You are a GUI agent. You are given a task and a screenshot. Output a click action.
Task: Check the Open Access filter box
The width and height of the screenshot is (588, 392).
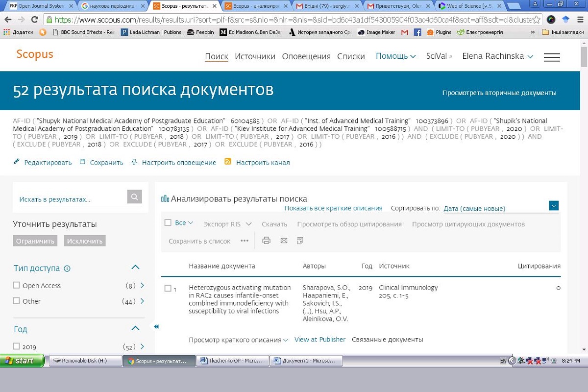(17, 285)
